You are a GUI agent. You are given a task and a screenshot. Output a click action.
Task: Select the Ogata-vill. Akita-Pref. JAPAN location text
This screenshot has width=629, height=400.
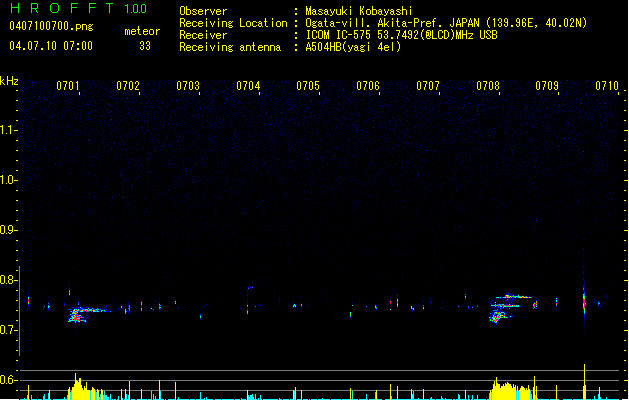pos(446,23)
